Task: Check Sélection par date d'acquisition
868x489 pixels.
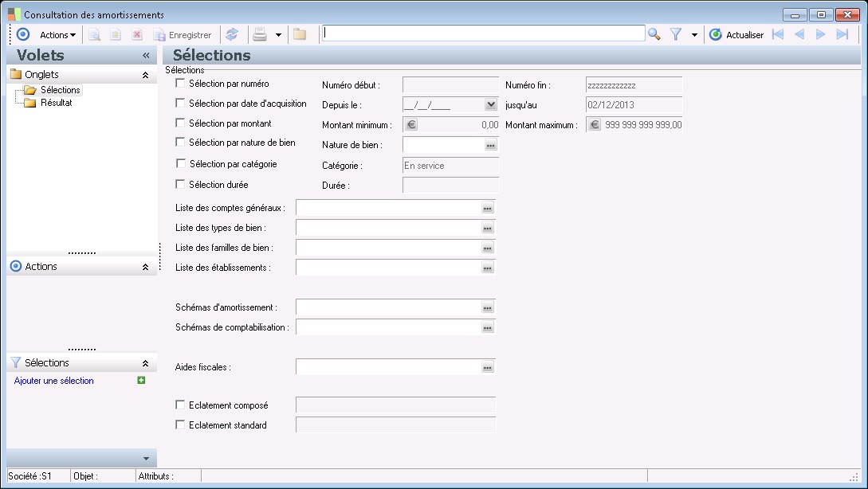Action: tap(180, 104)
